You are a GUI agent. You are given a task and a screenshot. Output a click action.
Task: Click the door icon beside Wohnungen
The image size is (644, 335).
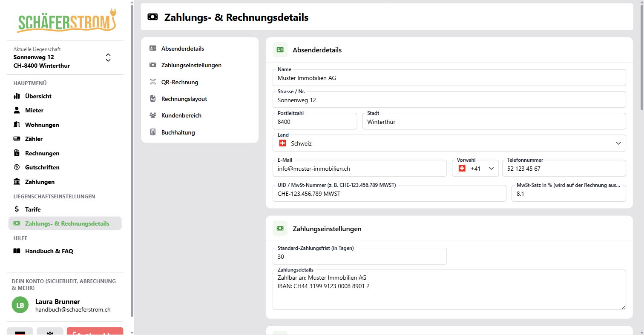(17, 125)
